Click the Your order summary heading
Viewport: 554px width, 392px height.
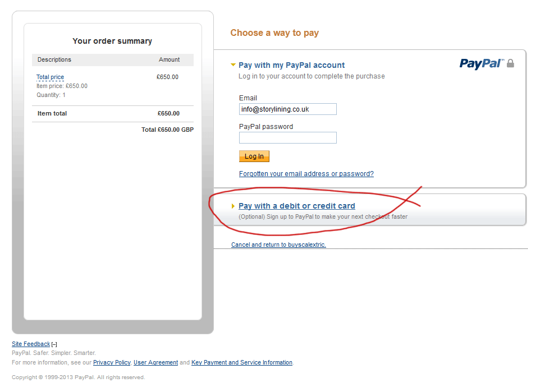pyautogui.click(x=112, y=41)
